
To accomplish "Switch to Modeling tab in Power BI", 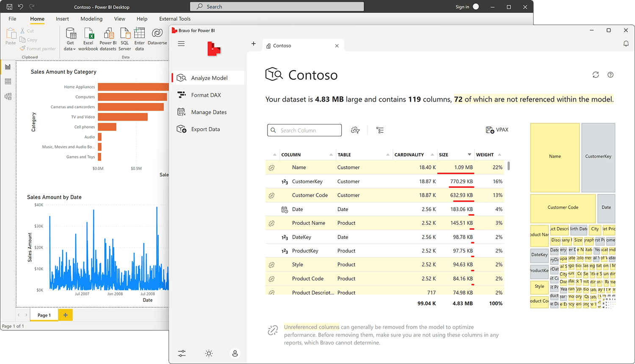I will point(91,19).
